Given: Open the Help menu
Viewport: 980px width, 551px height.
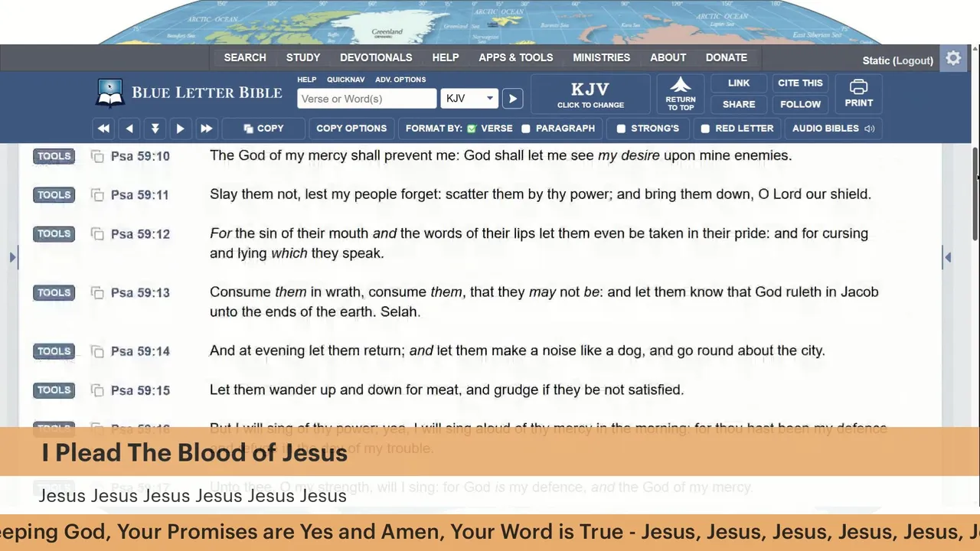Looking at the screenshot, I should (x=446, y=57).
